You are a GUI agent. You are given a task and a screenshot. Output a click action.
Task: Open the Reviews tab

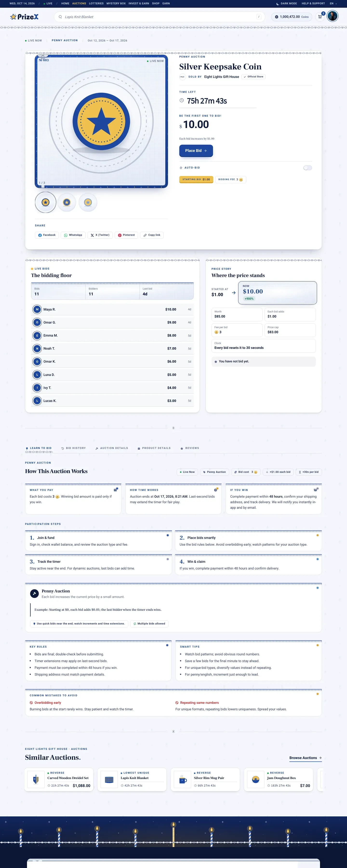pyautogui.click(x=190, y=448)
